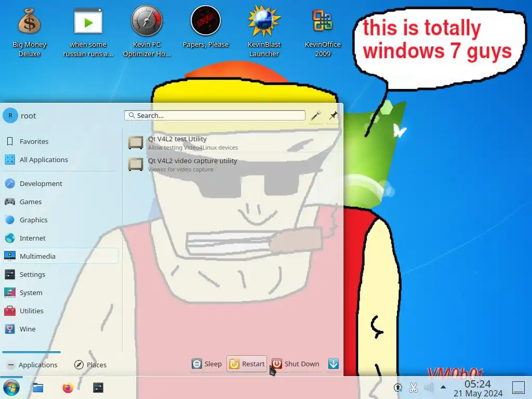The width and height of the screenshot is (532, 399).
Task: Open the Development category
Action: click(61, 183)
